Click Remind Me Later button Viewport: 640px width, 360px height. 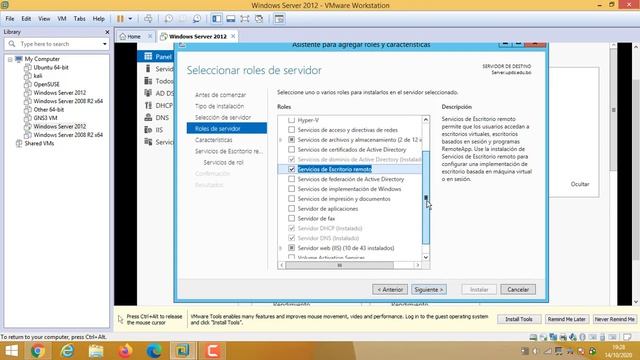pyautogui.click(x=567, y=319)
